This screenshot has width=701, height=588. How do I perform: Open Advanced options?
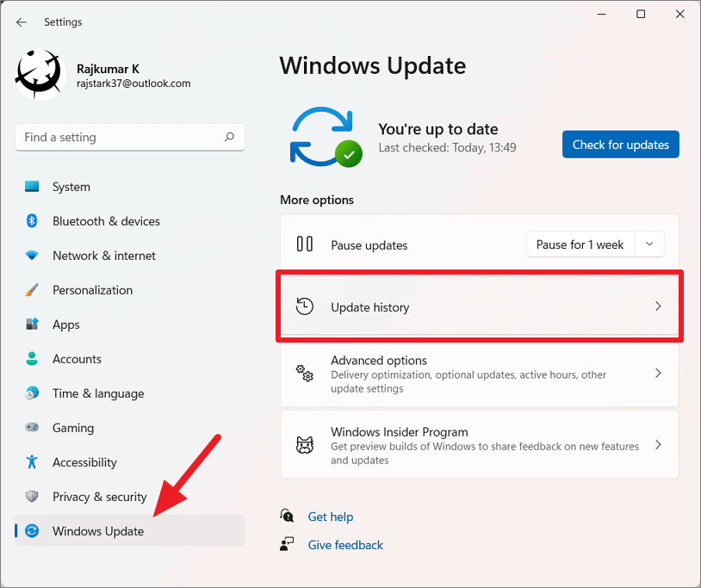coord(480,374)
